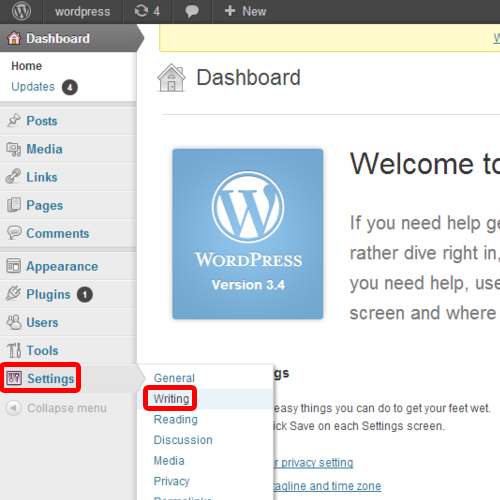The height and width of the screenshot is (500, 500).
Task: Click the Users people icon
Action: pyautogui.click(x=14, y=322)
